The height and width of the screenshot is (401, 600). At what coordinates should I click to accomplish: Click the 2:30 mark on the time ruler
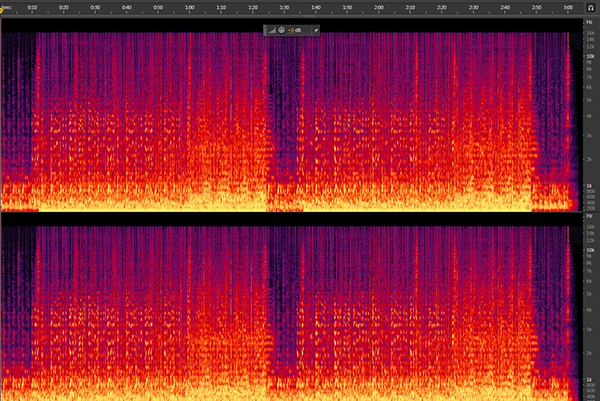473,8
